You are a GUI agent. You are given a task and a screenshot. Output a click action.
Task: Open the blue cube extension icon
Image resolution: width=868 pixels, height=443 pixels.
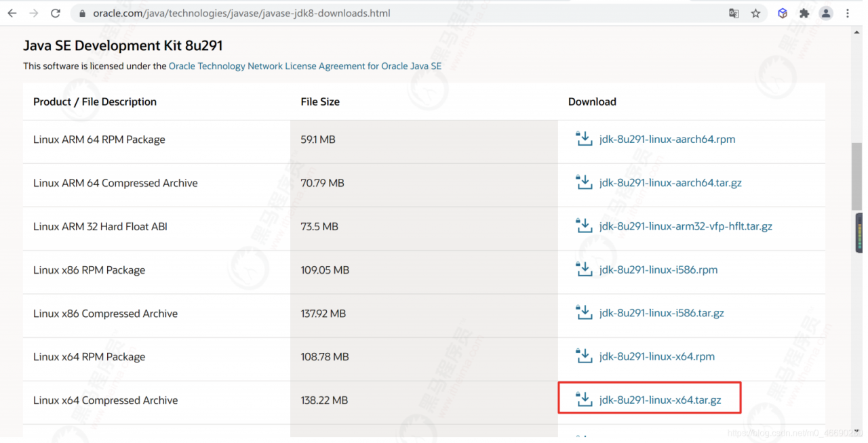[783, 13]
